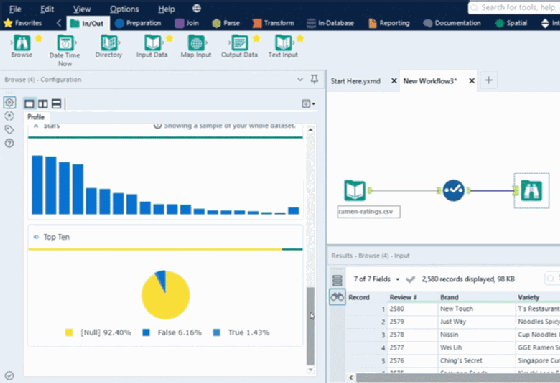This screenshot has width=560, height=383.
Task: Open the configuration gear icon in sidebar
Action: click(10, 103)
